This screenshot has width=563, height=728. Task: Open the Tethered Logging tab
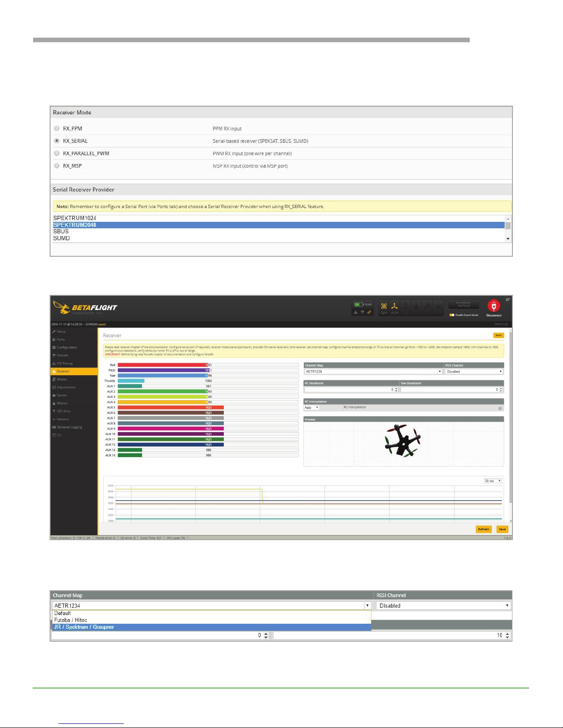74,427
